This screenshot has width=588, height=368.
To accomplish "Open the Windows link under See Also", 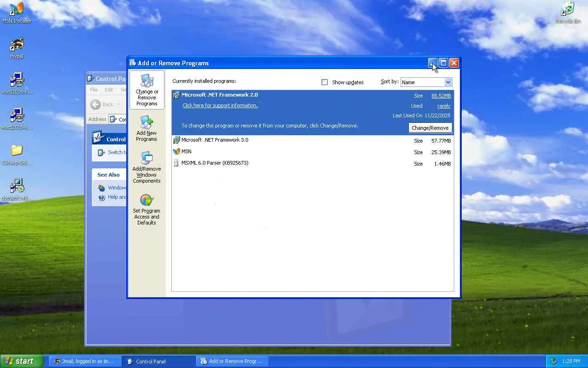I will tap(117, 188).
